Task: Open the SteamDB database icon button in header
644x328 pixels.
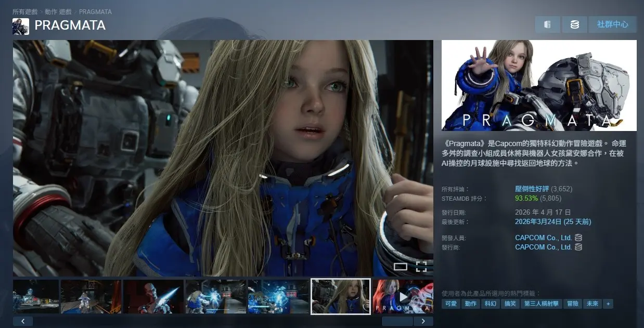Action: pyautogui.click(x=575, y=24)
